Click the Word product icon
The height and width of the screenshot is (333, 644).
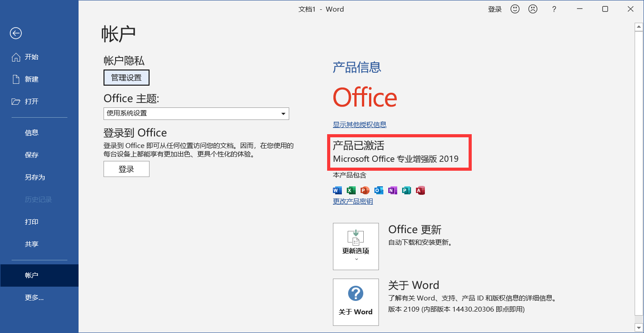pyautogui.click(x=337, y=190)
